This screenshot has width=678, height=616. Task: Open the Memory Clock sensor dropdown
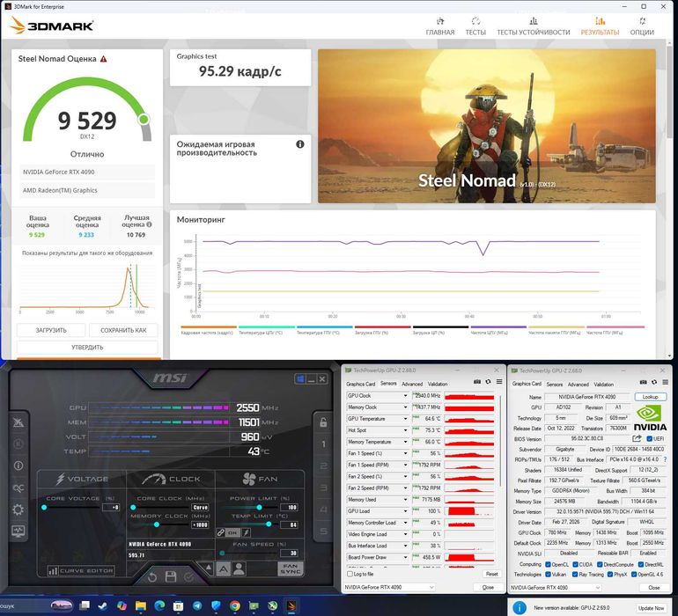(406, 407)
